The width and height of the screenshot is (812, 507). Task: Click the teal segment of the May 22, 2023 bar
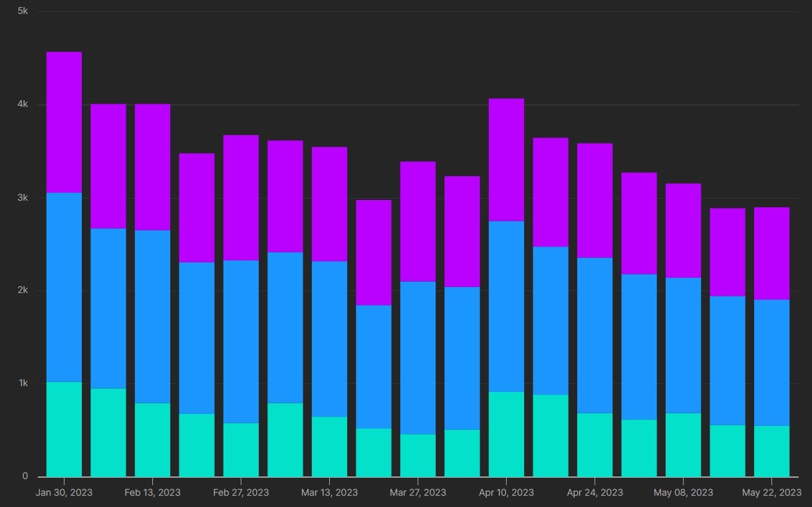tap(771, 451)
